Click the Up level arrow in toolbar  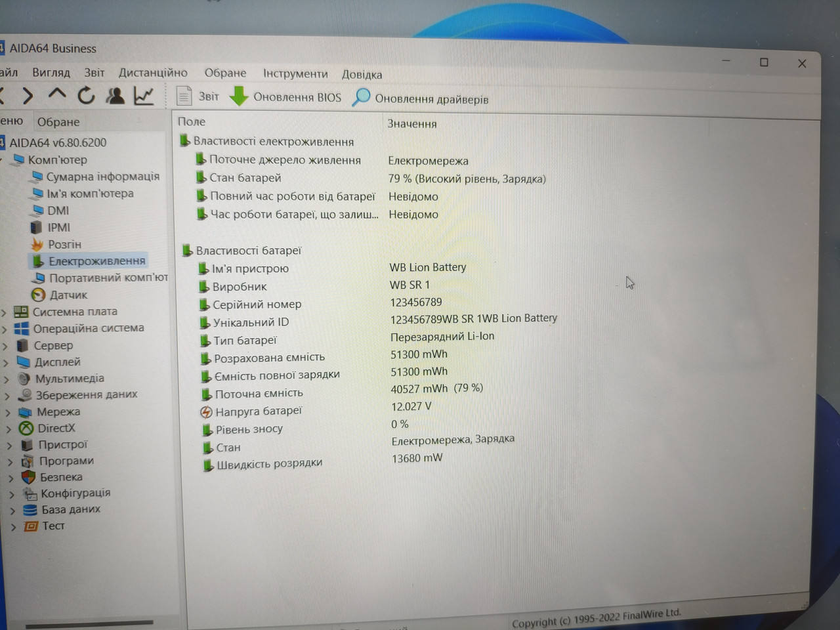57,95
